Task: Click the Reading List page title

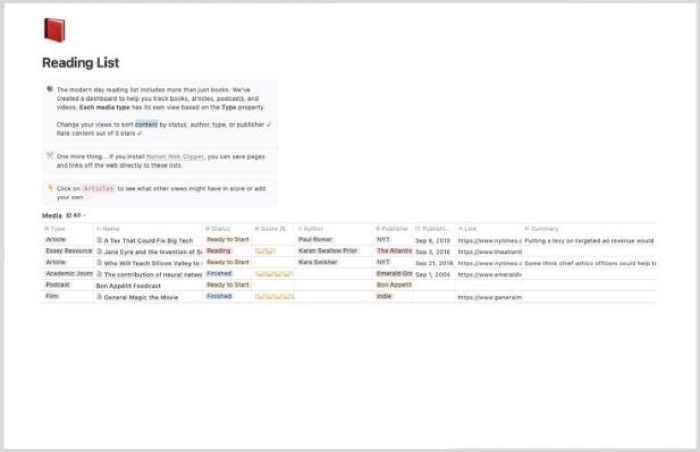Action: point(81,63)
